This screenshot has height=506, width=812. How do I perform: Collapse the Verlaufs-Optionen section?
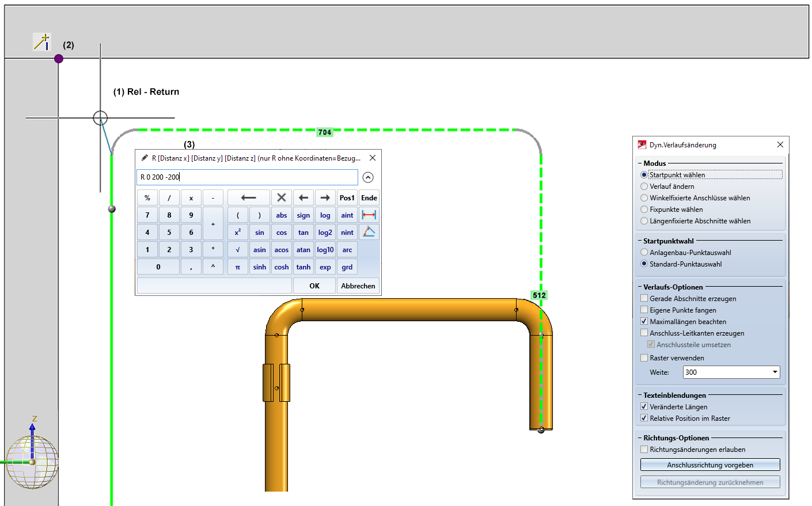[x=640, y=287]
